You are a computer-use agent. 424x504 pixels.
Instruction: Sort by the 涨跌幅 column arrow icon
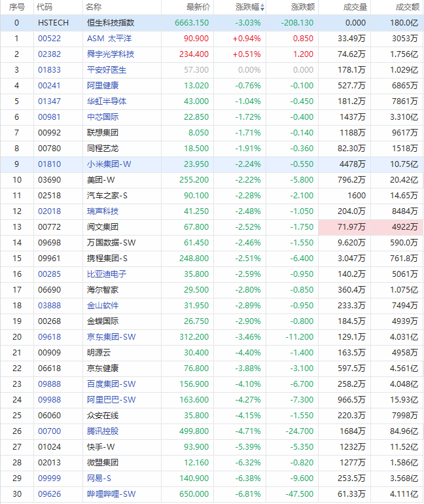click(x=262, y=7)
